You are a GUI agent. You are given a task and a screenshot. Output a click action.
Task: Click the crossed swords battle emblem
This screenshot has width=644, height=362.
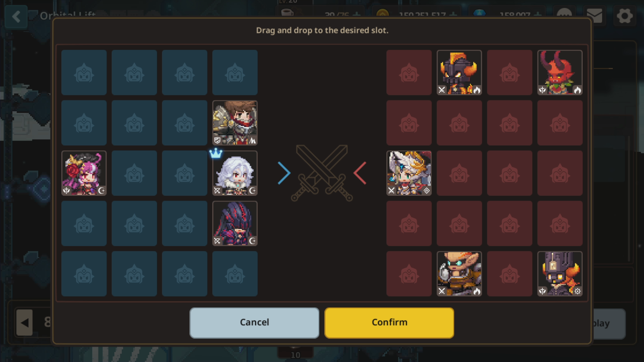point(322,173)
